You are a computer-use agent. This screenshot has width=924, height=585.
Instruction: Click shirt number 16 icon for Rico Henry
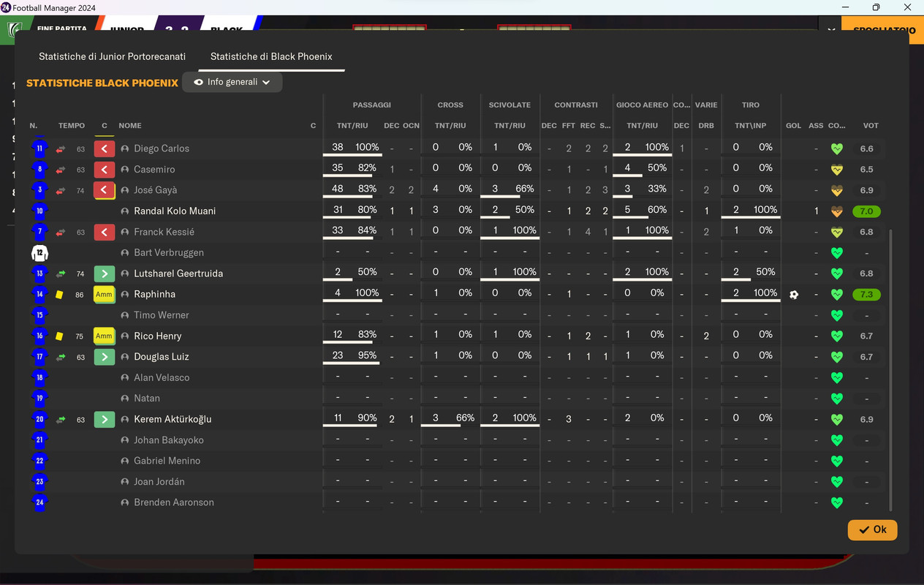click(x=39, y=336)
